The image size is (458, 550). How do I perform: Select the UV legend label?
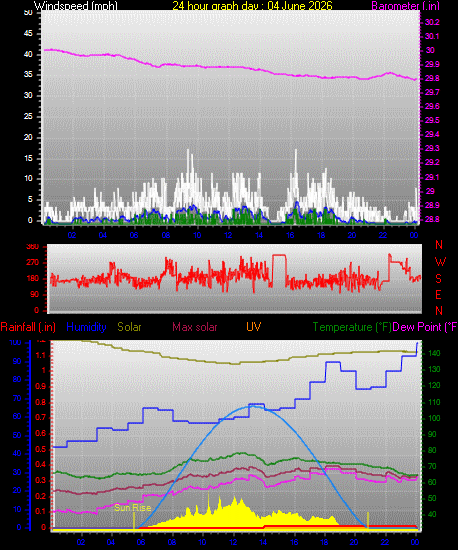[254, 327]
